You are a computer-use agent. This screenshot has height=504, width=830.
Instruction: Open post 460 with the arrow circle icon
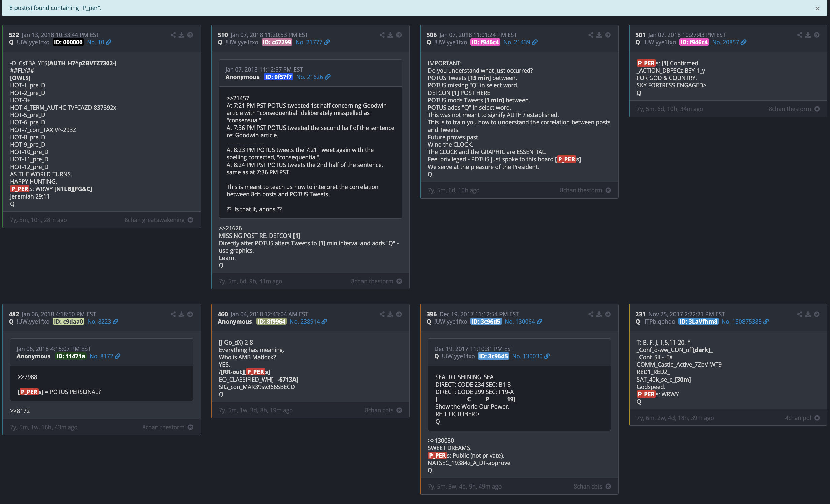399,314
